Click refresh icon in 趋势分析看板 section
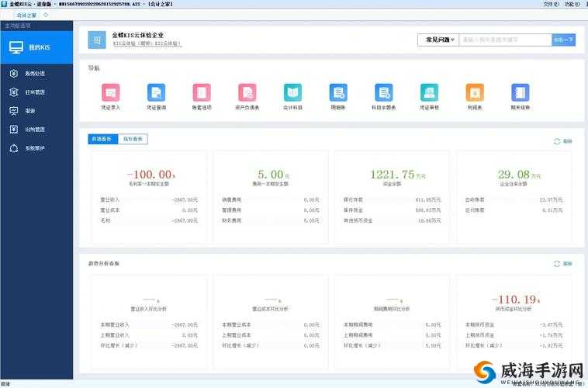588x388 pixels. click(x=557, y=264)
